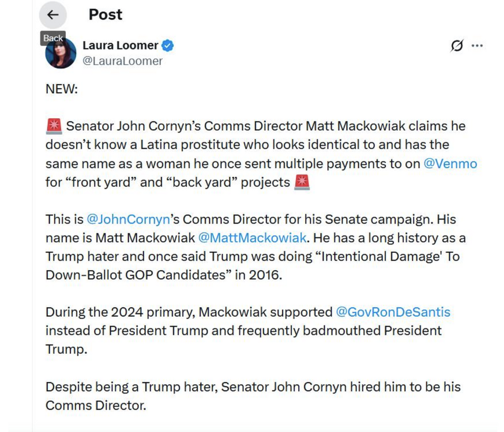
Task: Click the siren emoji before "Senator"
Action: coord(54,126)
